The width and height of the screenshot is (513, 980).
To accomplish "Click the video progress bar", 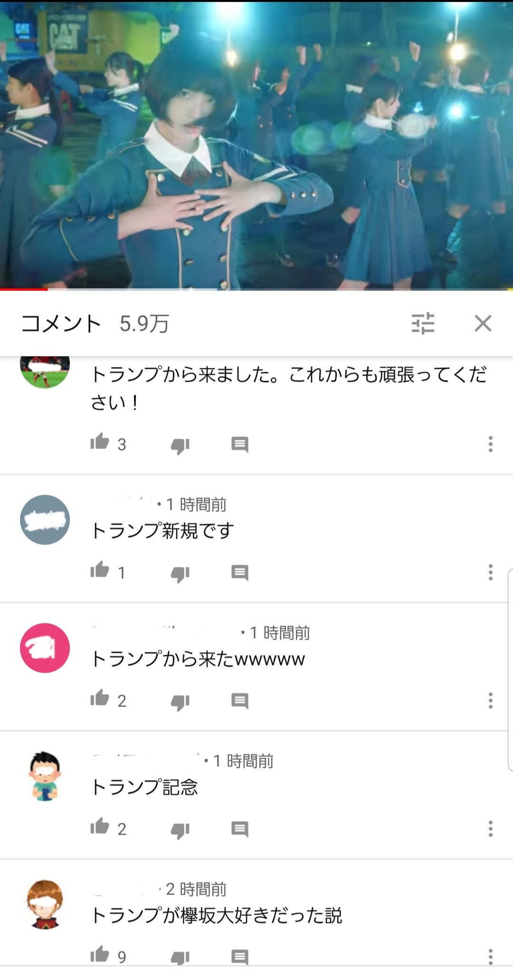I will pos(256,289).
